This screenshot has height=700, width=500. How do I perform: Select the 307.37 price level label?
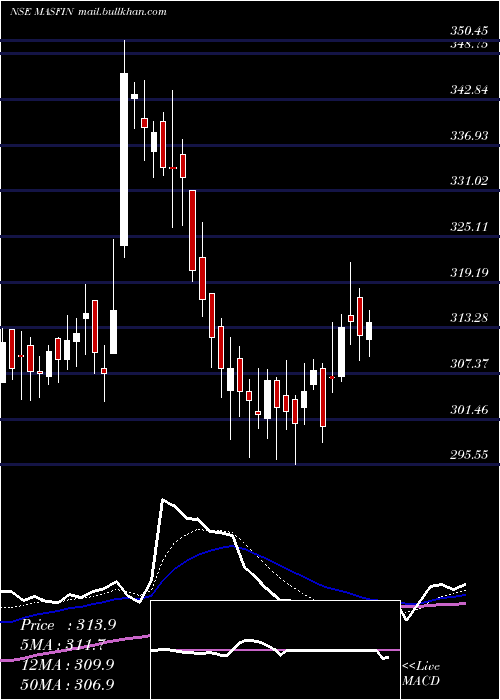469,363
